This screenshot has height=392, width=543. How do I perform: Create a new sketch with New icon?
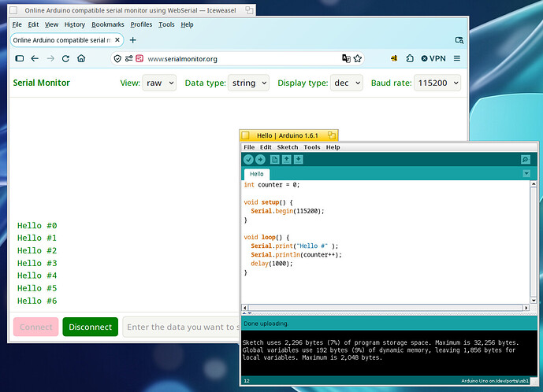[x=274, y=160]
